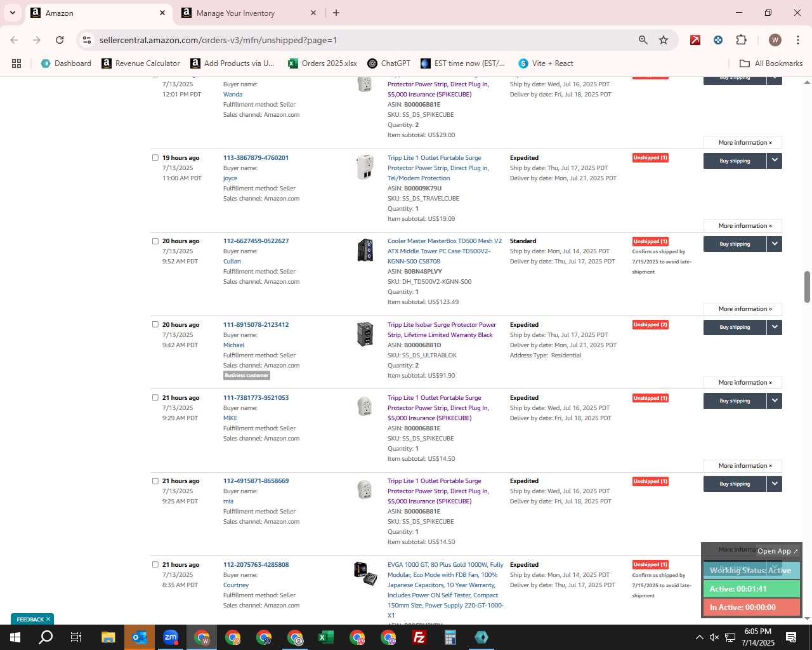The height and width of the screenshot is (650, 812).
Task: Open buyer name link Cullan
Action: point(232,262)
